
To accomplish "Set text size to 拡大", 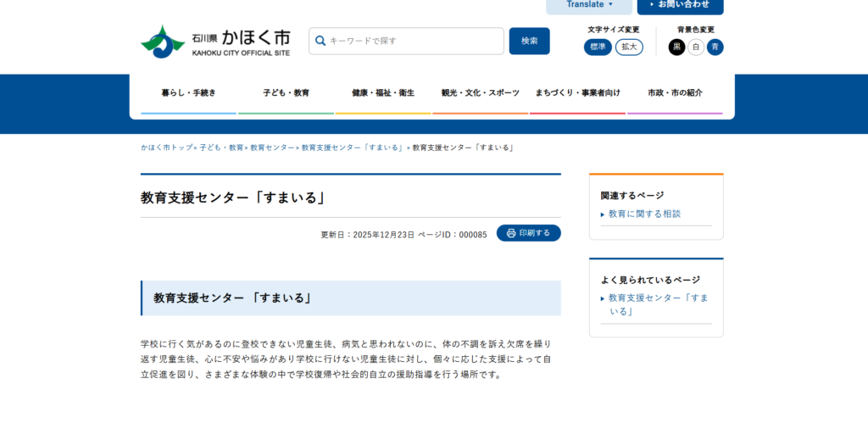I will (629, 47).
